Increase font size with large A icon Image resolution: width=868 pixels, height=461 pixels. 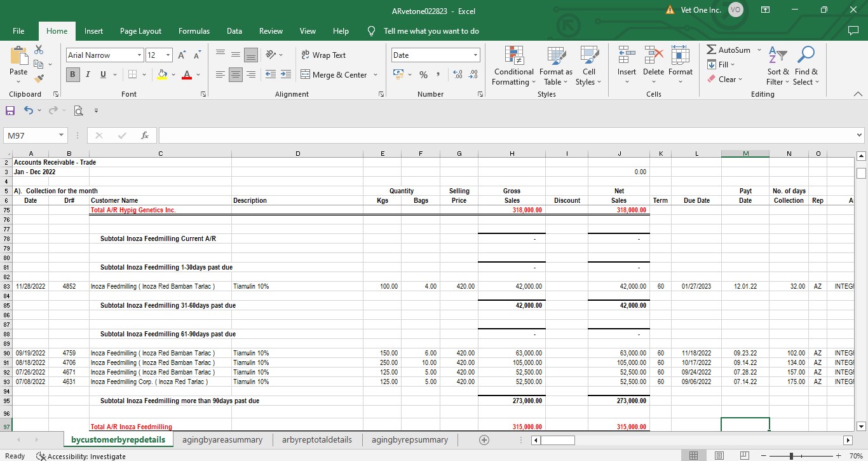pyautogui.click(x=183, y=55)
